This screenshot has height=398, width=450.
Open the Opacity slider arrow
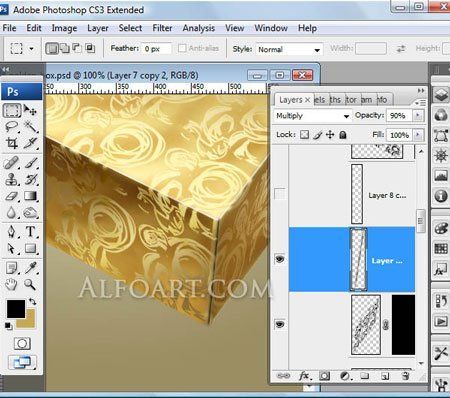418,115
